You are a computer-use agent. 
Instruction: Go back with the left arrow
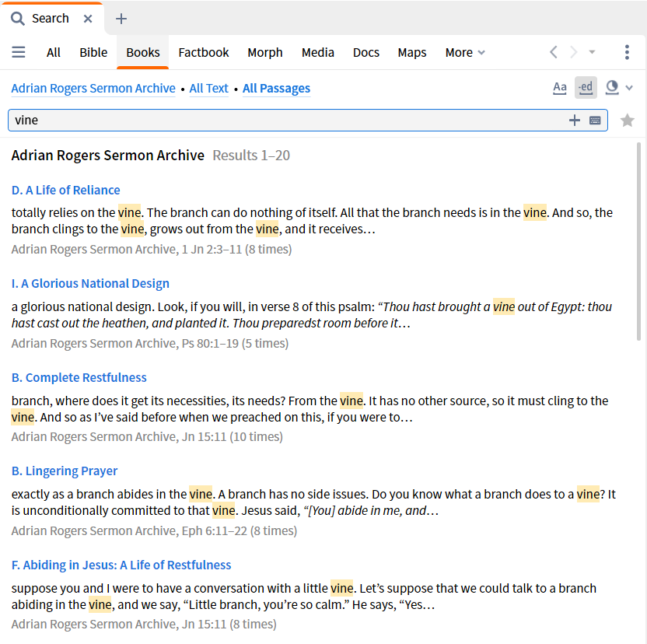(554, 52)
